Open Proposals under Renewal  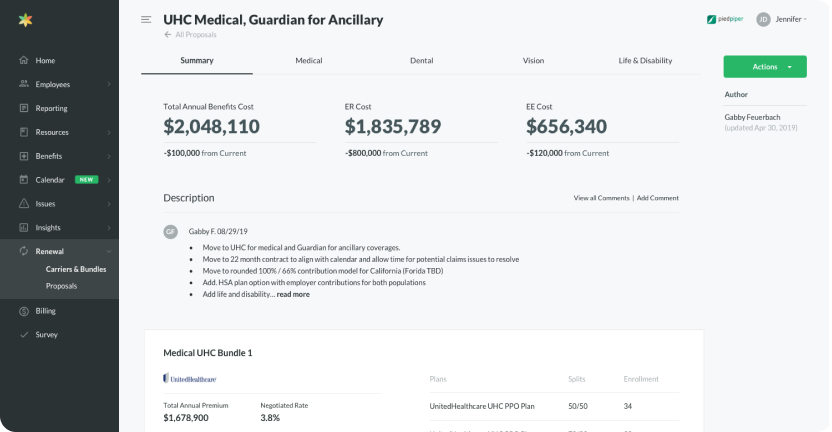(x=62, y=286)
